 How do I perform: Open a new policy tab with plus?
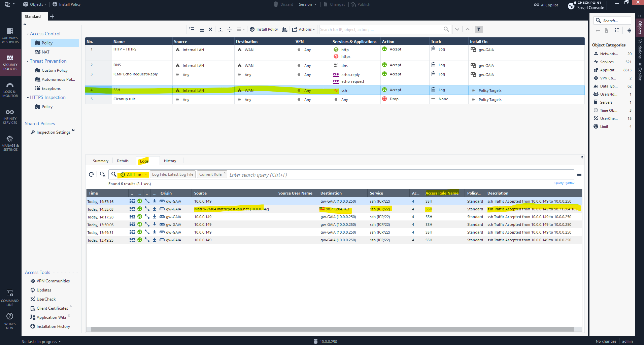[x=52, y=16]
